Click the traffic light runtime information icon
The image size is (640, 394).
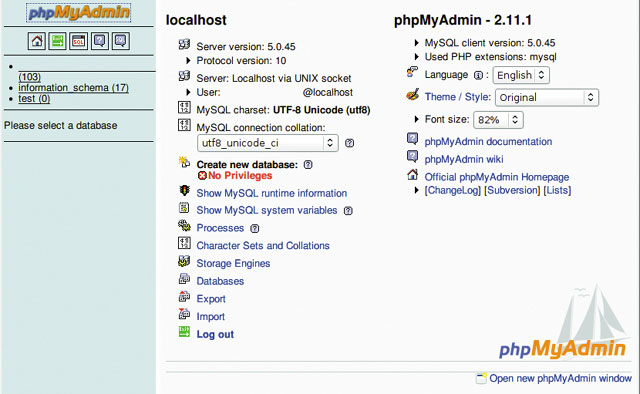[184, 191]
